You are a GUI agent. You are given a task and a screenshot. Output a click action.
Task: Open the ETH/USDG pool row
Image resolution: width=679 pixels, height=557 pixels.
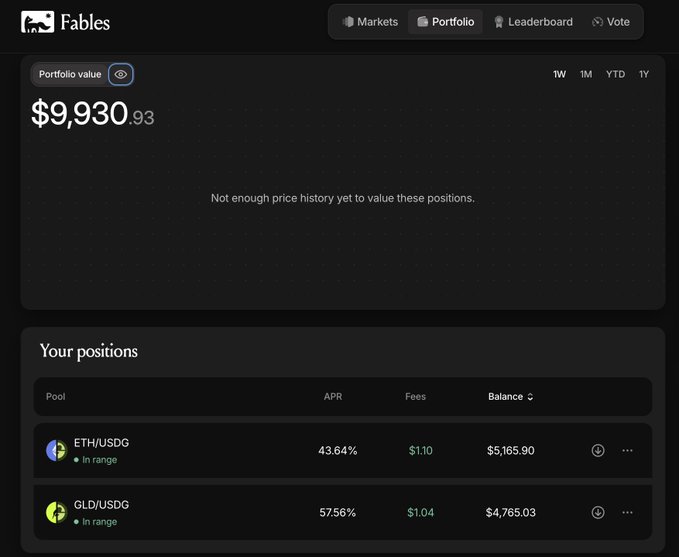tap(343, 451)
